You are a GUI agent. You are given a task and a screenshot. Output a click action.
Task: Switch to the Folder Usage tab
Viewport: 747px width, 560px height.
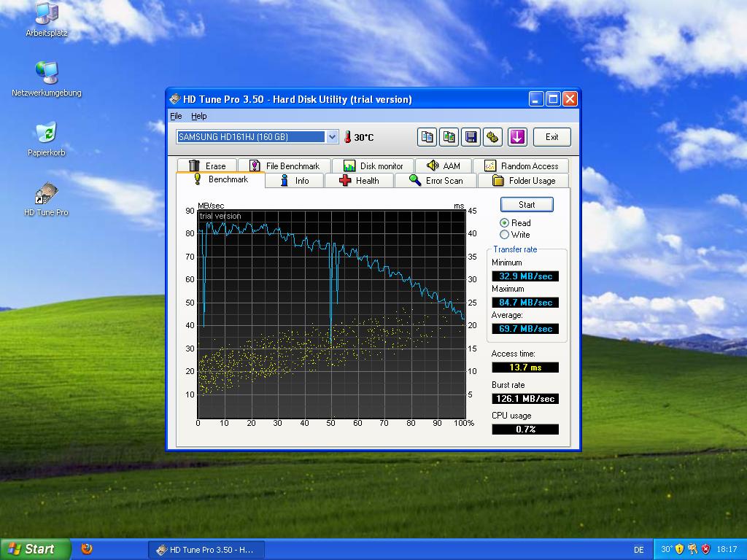(524, 181)
